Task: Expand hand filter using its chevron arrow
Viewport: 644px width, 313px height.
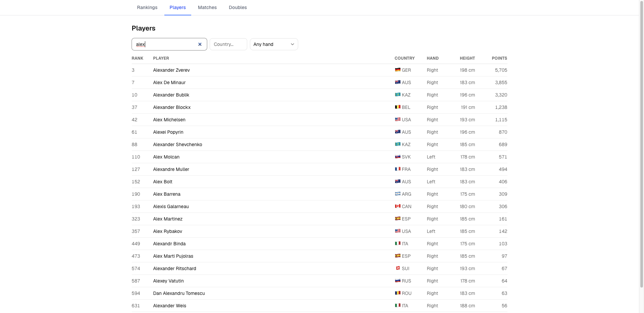Action: tap(292, 44)
